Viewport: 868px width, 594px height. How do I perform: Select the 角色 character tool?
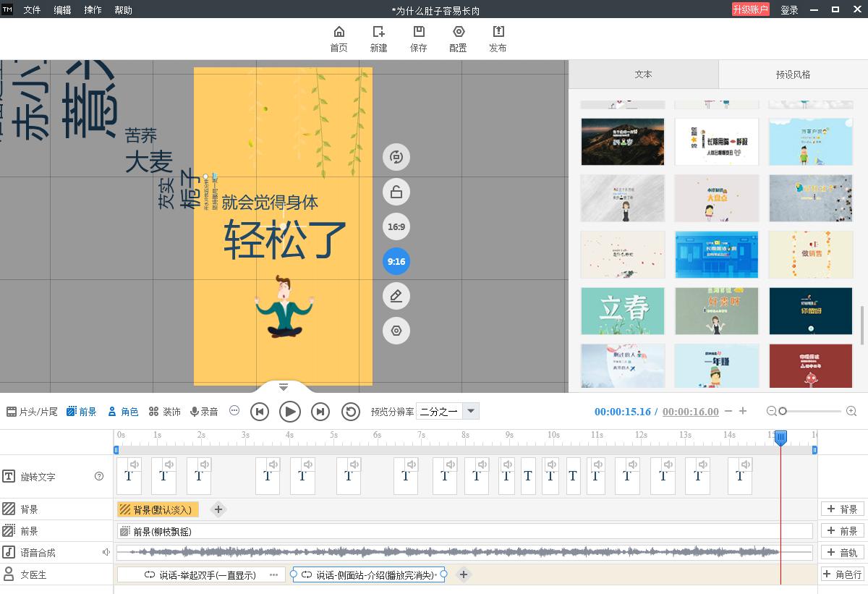click(123, 411)
